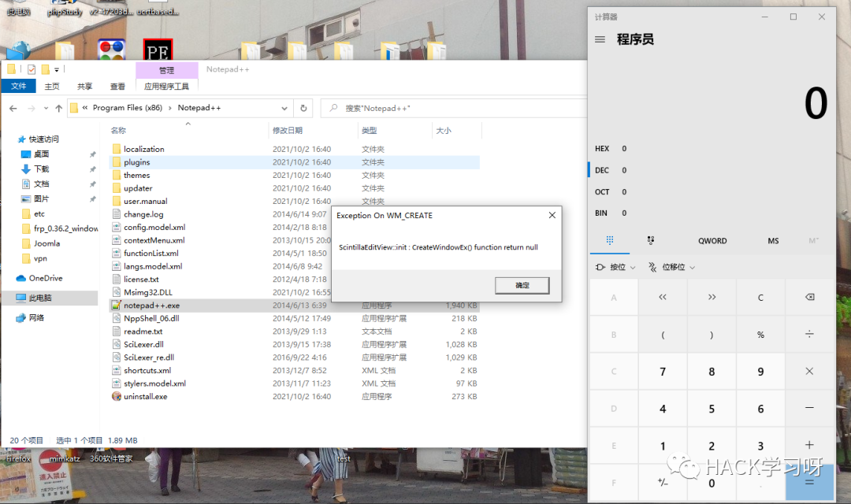Cycle the QWORD data size in Calculator
Viewport: 851px width, 504px height.
tap(712, 241)
